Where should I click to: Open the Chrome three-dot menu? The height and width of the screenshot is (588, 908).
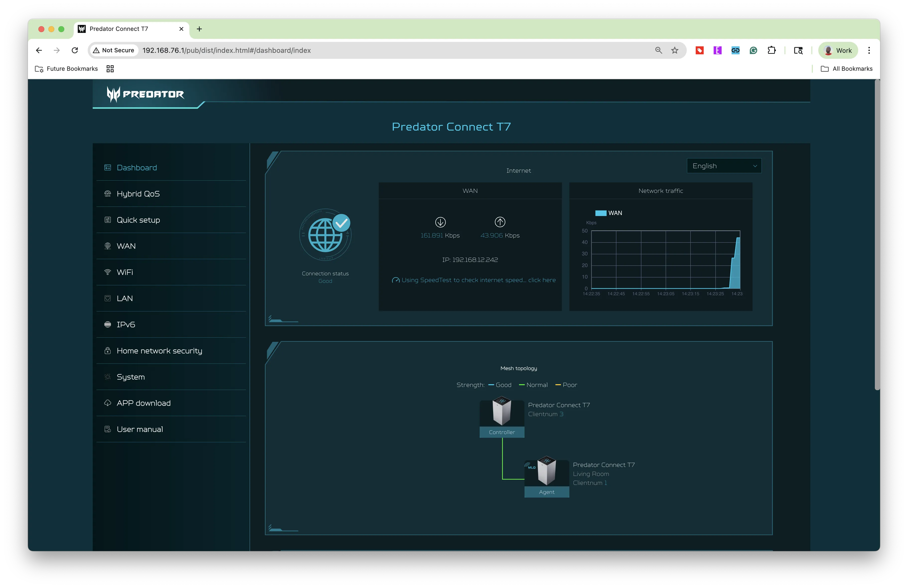[869, 50]
